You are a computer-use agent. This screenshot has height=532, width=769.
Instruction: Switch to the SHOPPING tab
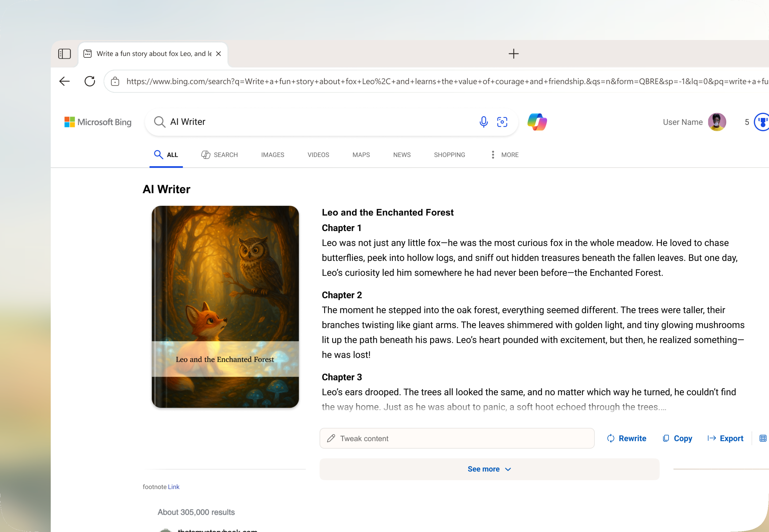[449, 155]
